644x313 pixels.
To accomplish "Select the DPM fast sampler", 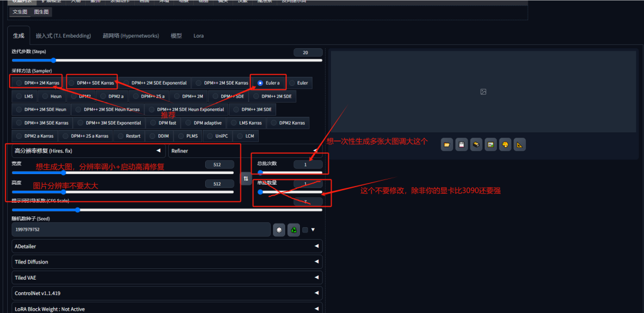I will (163, 123).
